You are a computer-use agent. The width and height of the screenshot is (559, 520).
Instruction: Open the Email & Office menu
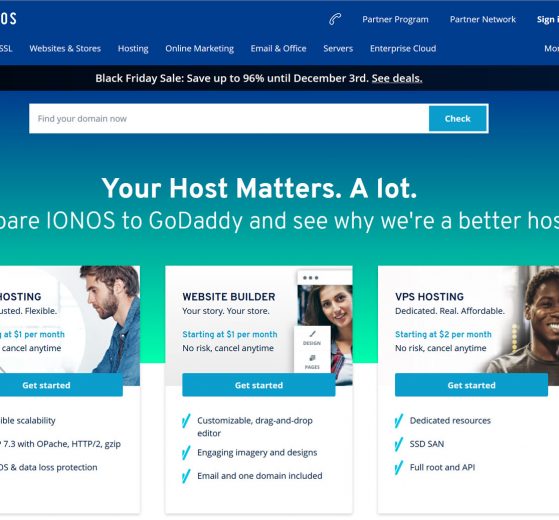click(278, 48)
